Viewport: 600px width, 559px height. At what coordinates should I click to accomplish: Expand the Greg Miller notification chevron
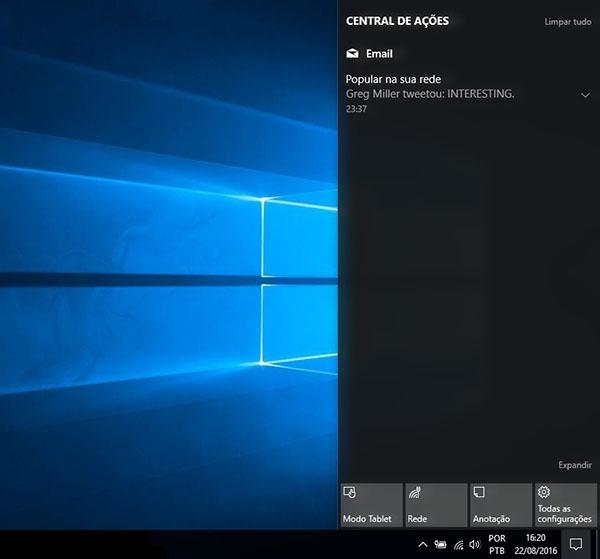tap(585, 95)
